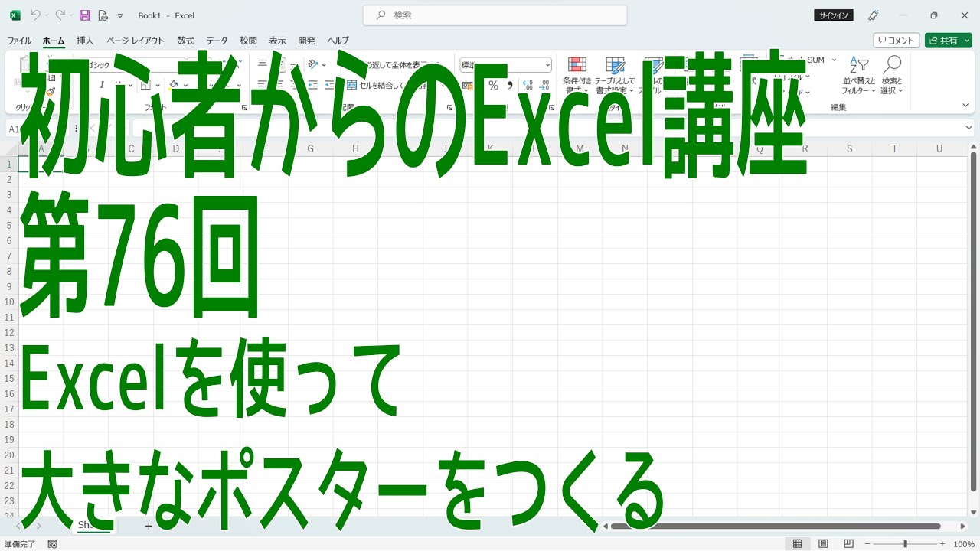The image size is (980, 551).
Task: Open the テーブルとして書式設定 menu
Action: tap(615, 75)
